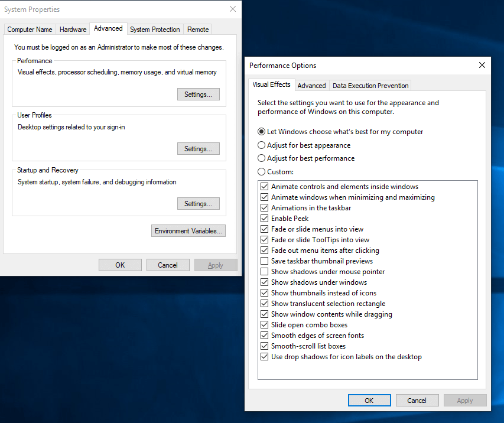The width and height of the screenshot is (504, 423).
Task: Select Let Windows choose what's best
Action: pos(261,132)
